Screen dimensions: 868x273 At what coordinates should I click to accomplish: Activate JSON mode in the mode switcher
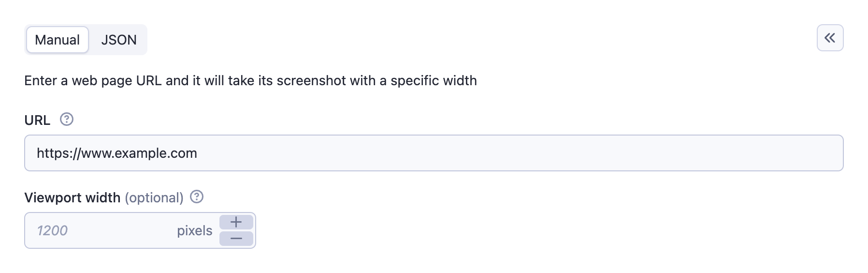click(119, 40)
